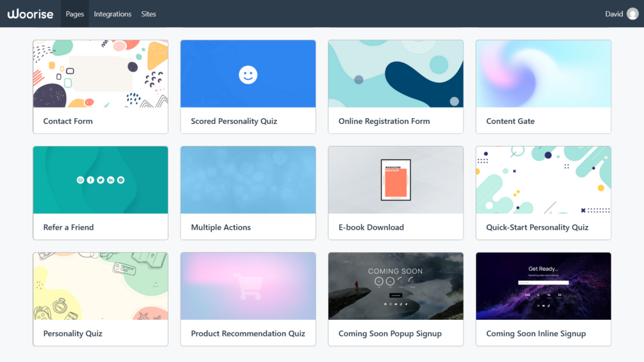Open the Coming Soon Inline Signup thumbnail
Image resolution: width=644 pixels, height=362 pixels.
[x=543, y=286]
